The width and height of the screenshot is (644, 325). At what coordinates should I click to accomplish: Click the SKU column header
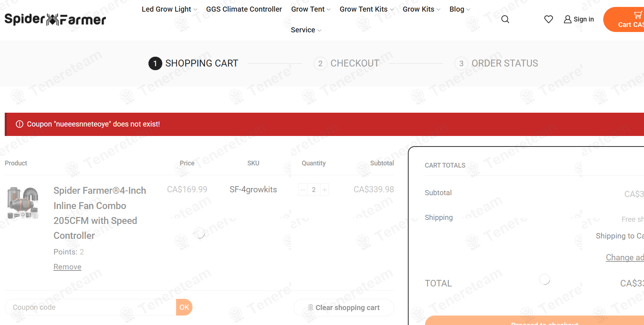[253, 163]
